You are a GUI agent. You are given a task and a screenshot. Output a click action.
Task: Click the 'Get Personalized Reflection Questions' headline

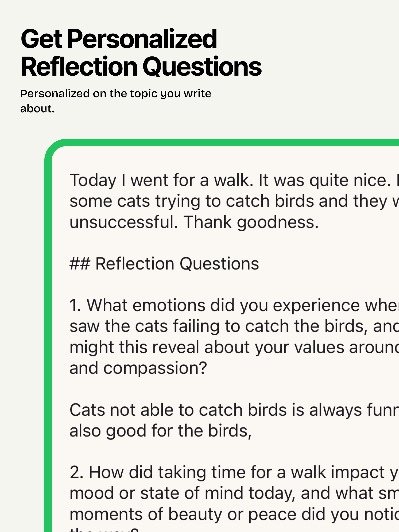(x=141, y=52)
